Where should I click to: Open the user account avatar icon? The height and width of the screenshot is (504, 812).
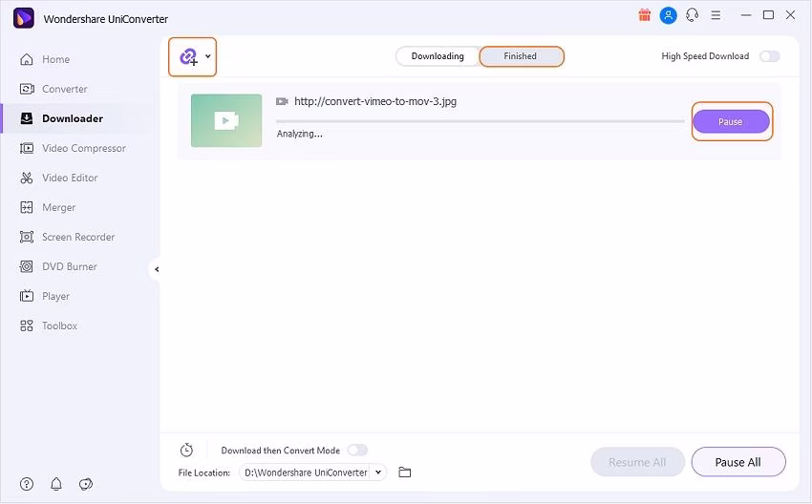668,15
